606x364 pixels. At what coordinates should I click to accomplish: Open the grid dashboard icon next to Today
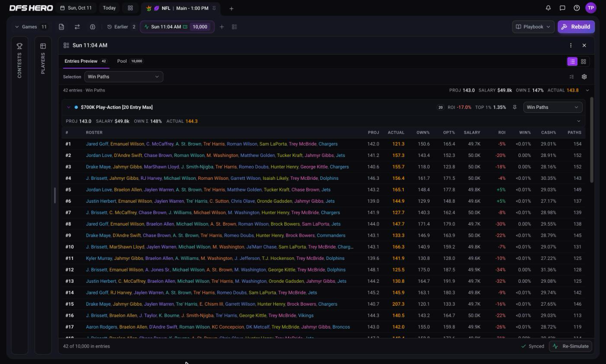pos(130,8)
